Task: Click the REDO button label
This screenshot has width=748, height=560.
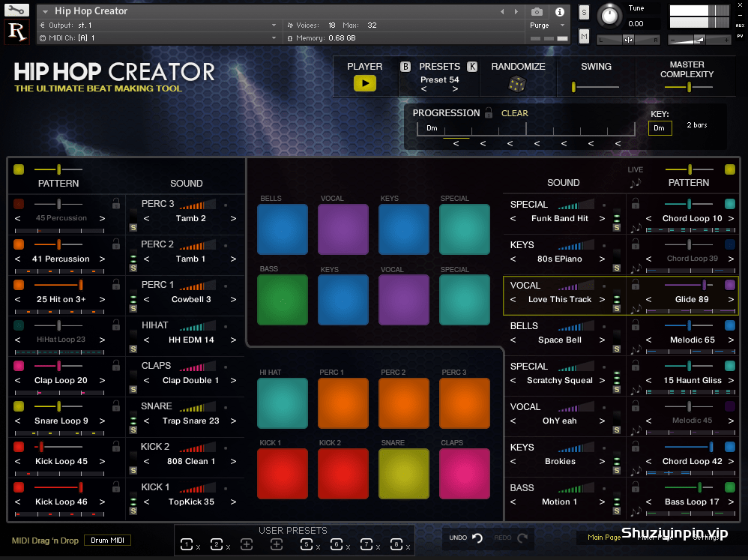Action: coord(503,538)
